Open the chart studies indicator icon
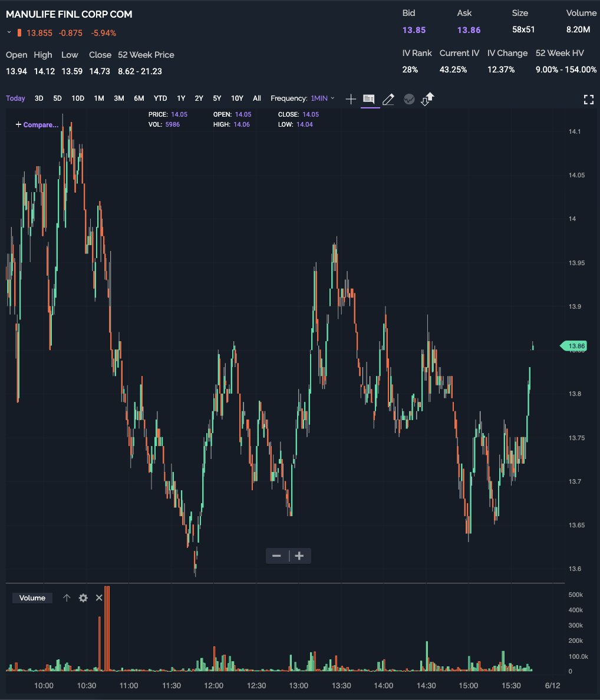This screenshot has width=600, height=700. (409, 99)
